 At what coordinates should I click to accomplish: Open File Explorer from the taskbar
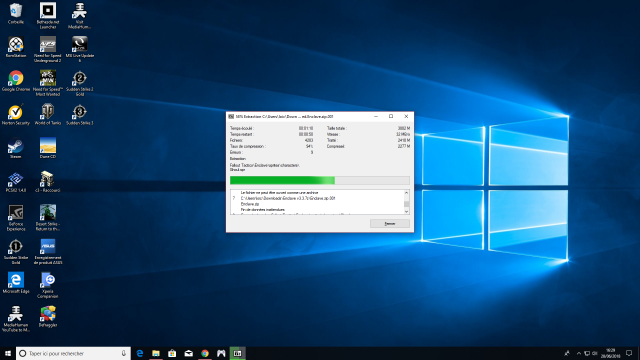pos(156,353)
